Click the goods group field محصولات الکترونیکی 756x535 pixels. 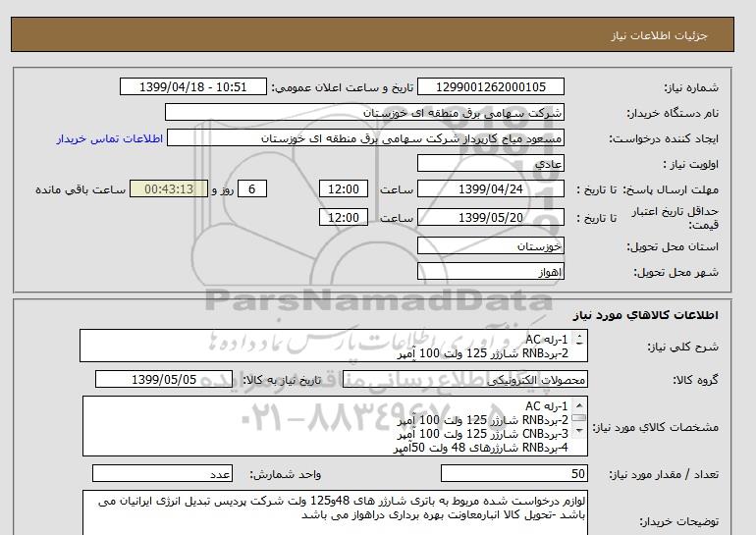(464, 379)
